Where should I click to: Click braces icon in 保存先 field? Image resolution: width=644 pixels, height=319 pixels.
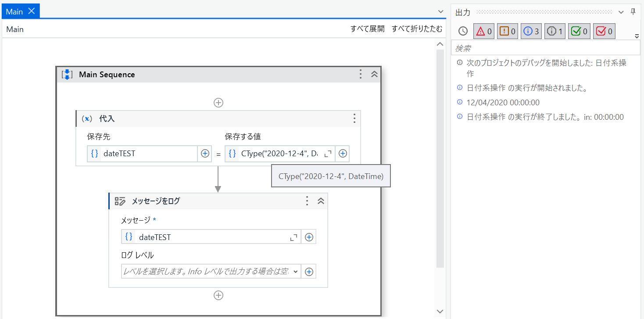click(94, 154)
